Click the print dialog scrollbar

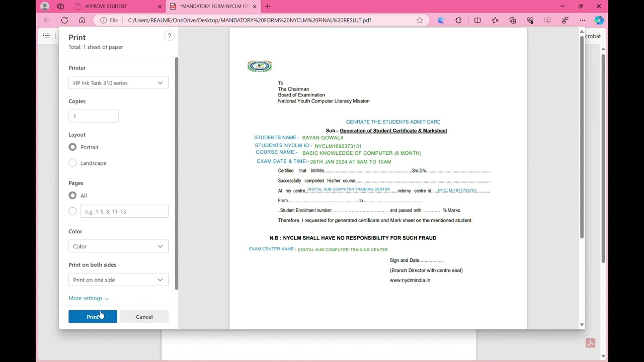176,173
